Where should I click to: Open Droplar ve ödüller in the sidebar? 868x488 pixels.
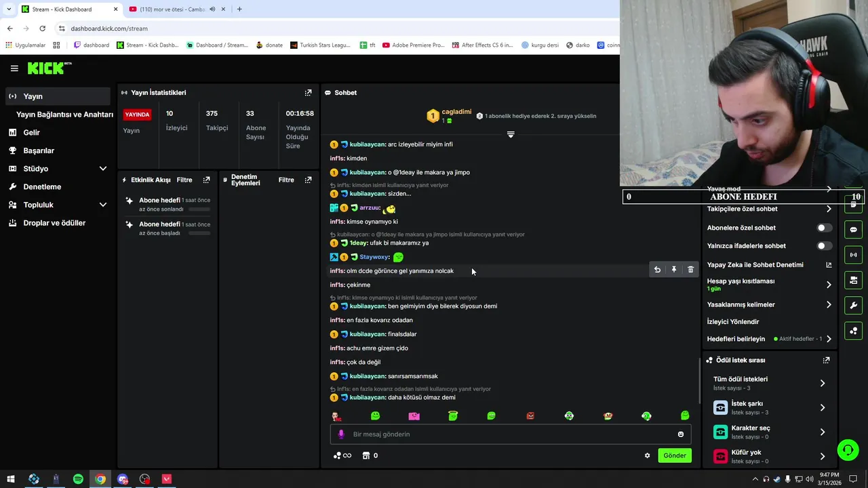tap(58, 223)
